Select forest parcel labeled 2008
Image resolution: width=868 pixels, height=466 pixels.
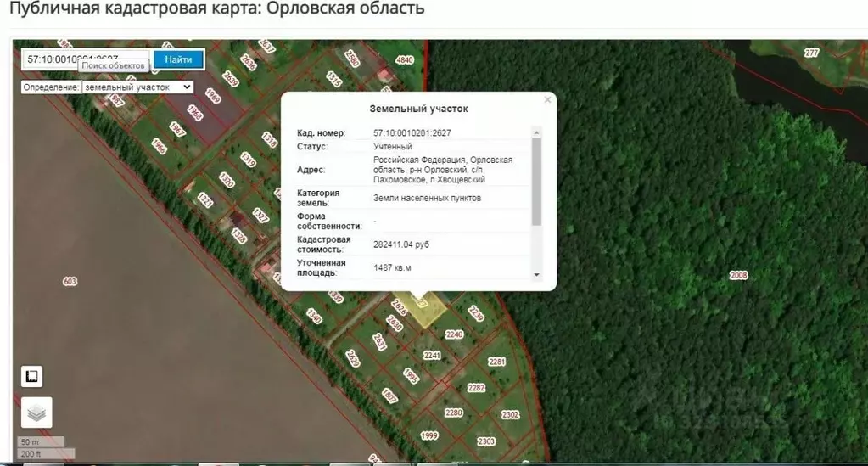tap(738, 275)
